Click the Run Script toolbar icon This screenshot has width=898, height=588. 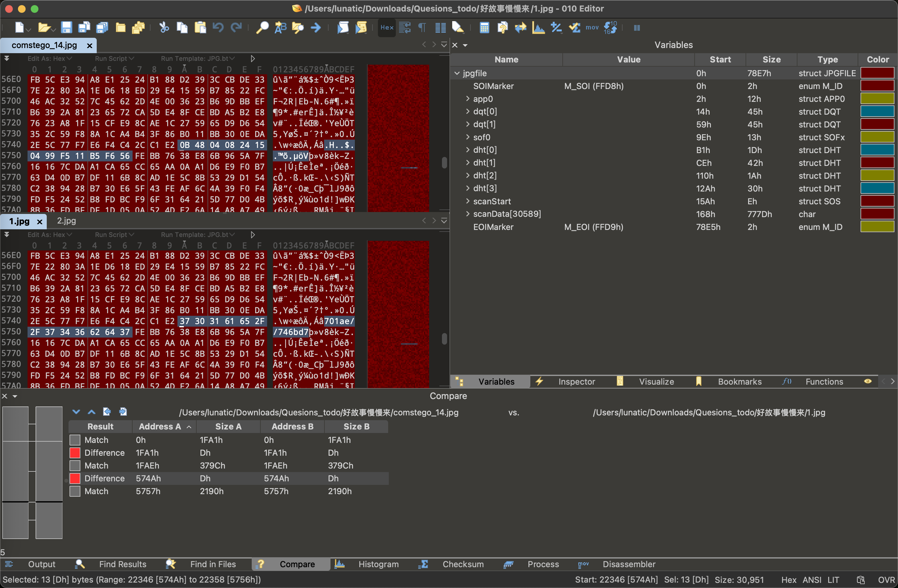click(343, 28)
